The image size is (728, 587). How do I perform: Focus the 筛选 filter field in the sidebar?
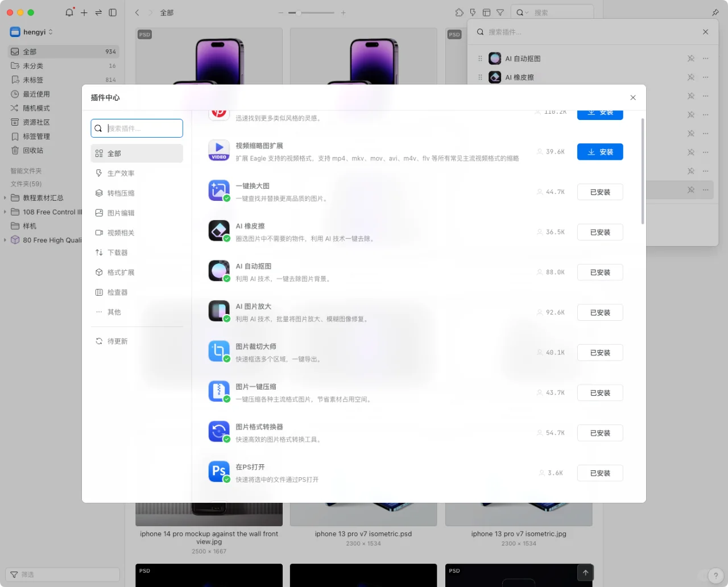click(63, 574)
